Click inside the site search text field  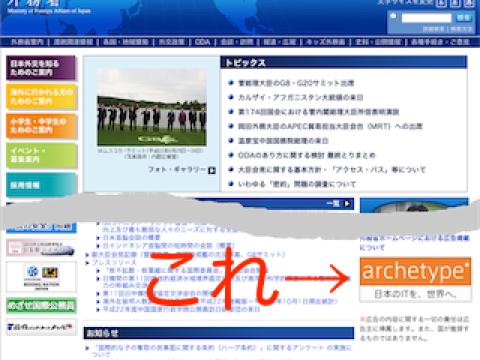point(426,18)
